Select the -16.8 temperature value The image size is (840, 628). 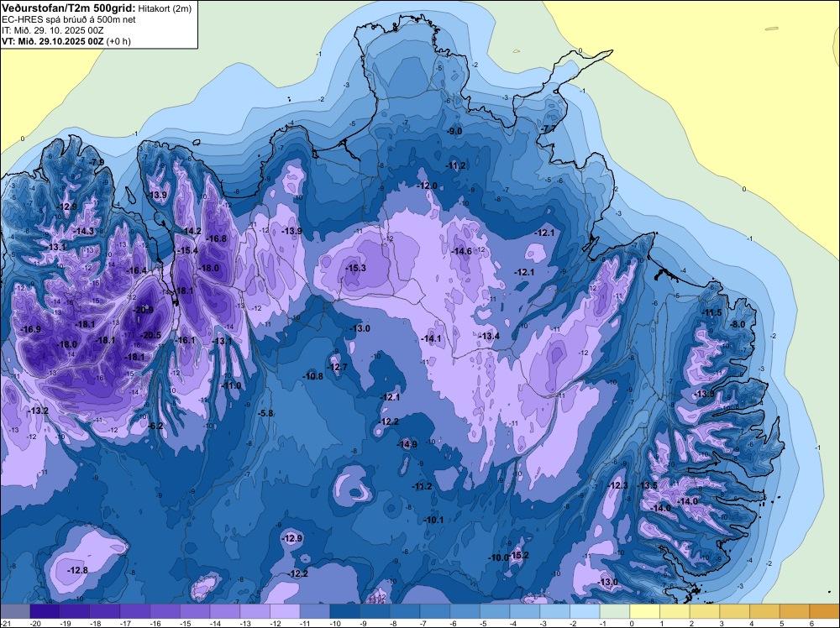[217, 238]
